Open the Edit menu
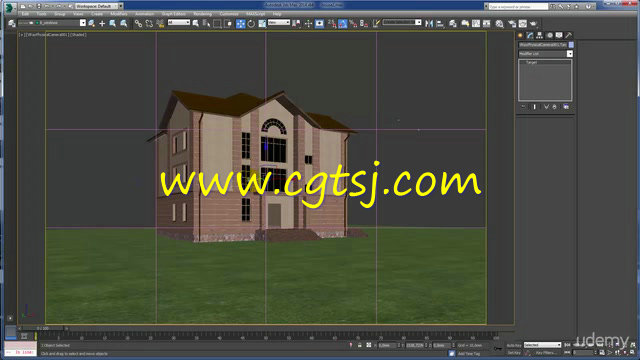The height and width of the screenshot is (360, 640). point(25,14)
